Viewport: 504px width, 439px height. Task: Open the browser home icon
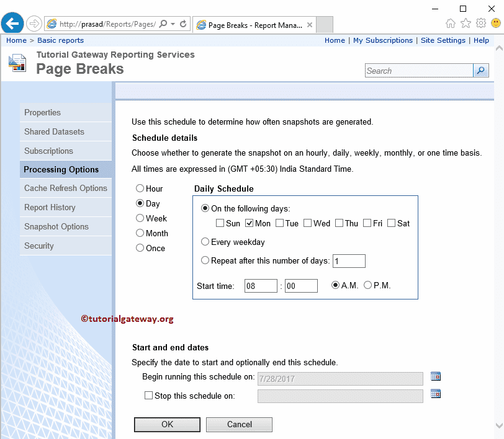(451, 23)
